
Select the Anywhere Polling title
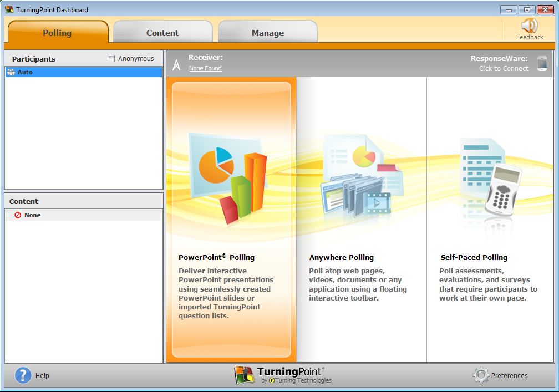[342, 258]
